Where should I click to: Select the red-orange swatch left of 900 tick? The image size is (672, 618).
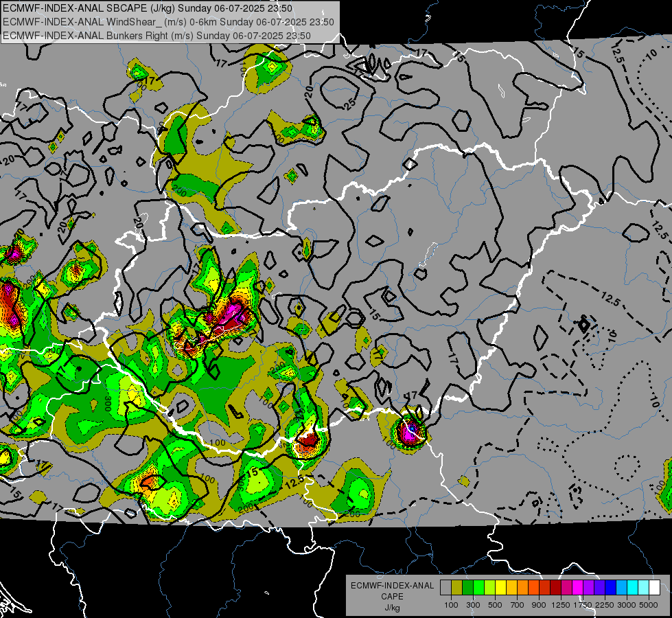click(533, 587)
